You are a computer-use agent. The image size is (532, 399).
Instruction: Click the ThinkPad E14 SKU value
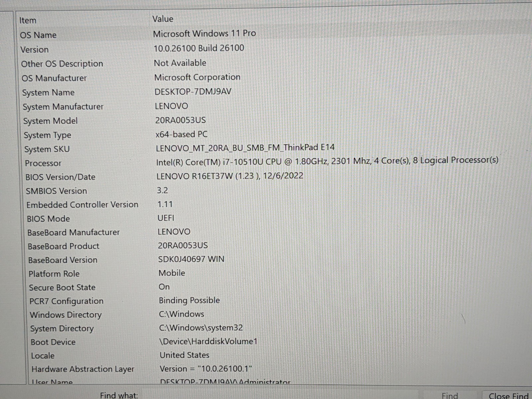[245, 148]
